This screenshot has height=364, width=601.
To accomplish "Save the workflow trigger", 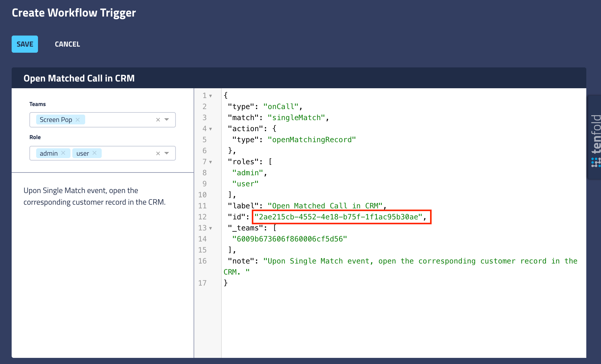I will click(25, 44).
